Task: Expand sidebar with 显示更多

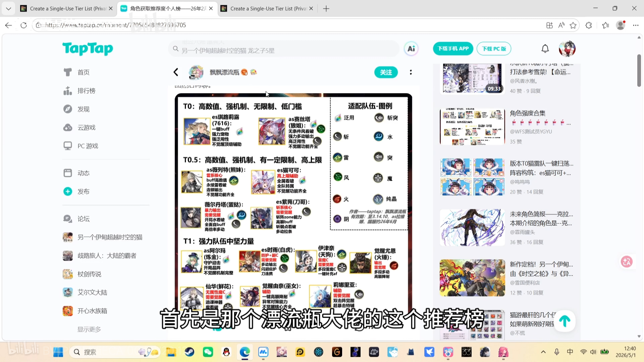Action: (89, 329)
